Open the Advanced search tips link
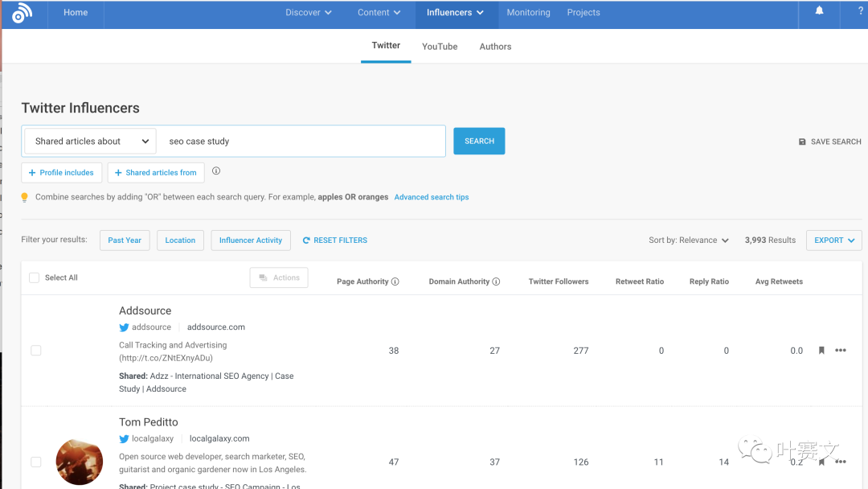This screenshot has width=868, height=489. [432, 197]
